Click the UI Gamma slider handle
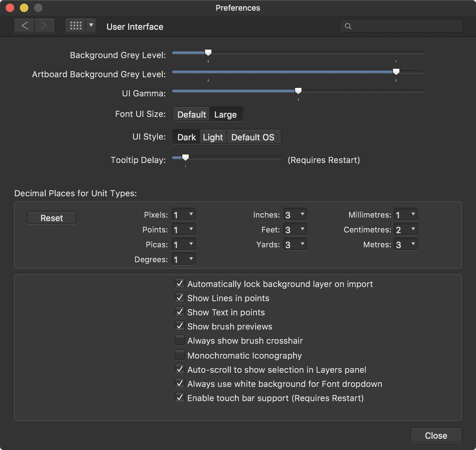476x450 pixels. coord(298,91)
